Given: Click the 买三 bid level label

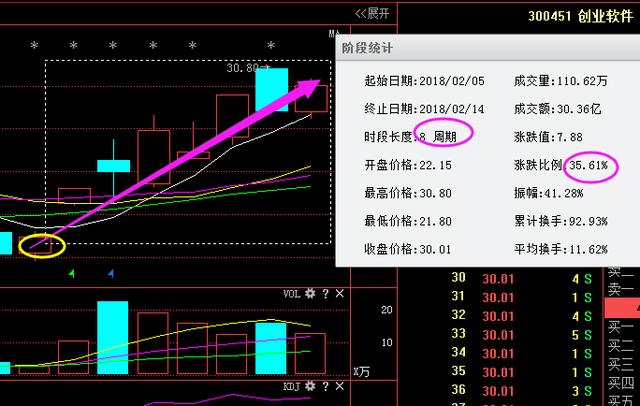Looking at the screenshot, I should click(x=621, y=364).
